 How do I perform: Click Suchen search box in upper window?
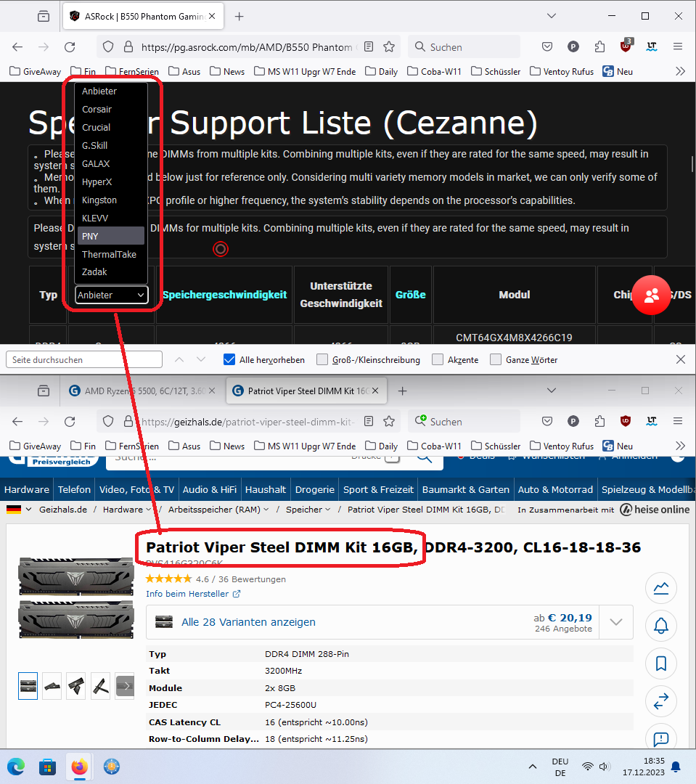pyautogui.click(x=464, y=47)
